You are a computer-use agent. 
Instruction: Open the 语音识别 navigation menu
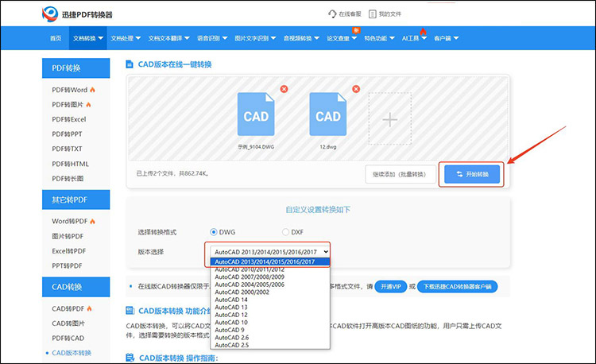coord(212,38)
